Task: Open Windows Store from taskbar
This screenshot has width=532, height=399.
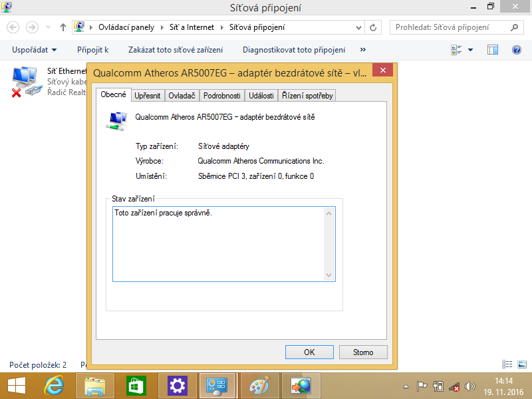Action: click(x=136, y=386)
